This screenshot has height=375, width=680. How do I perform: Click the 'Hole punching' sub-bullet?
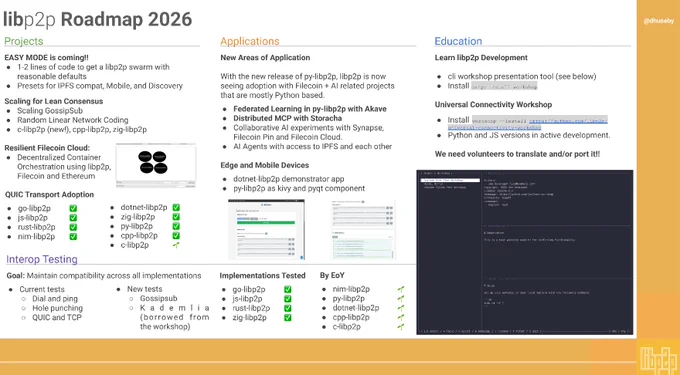coord(58,308)
